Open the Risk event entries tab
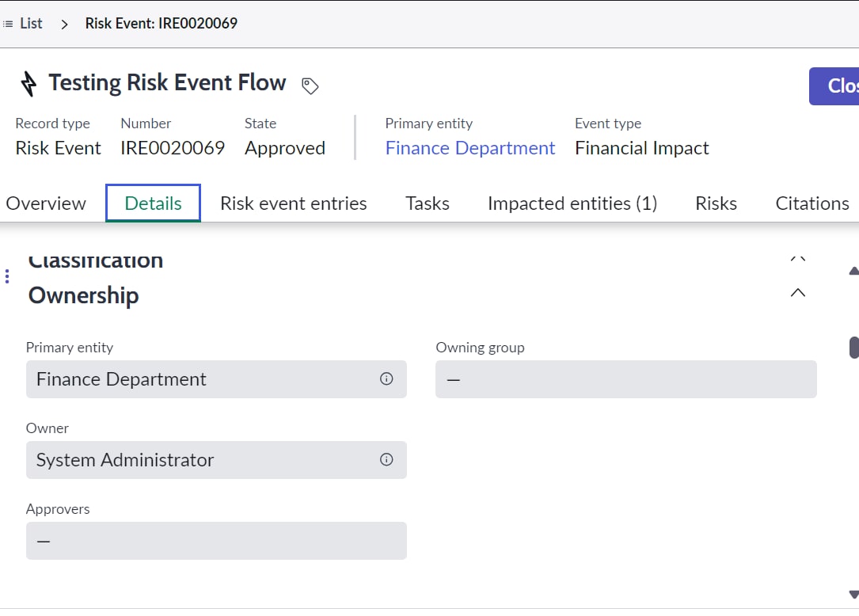 tap(294, 203)
